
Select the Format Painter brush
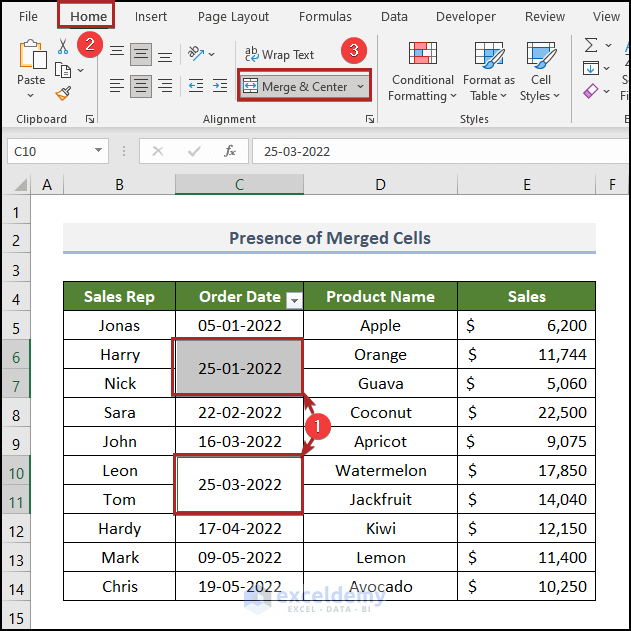click(63, 93)
